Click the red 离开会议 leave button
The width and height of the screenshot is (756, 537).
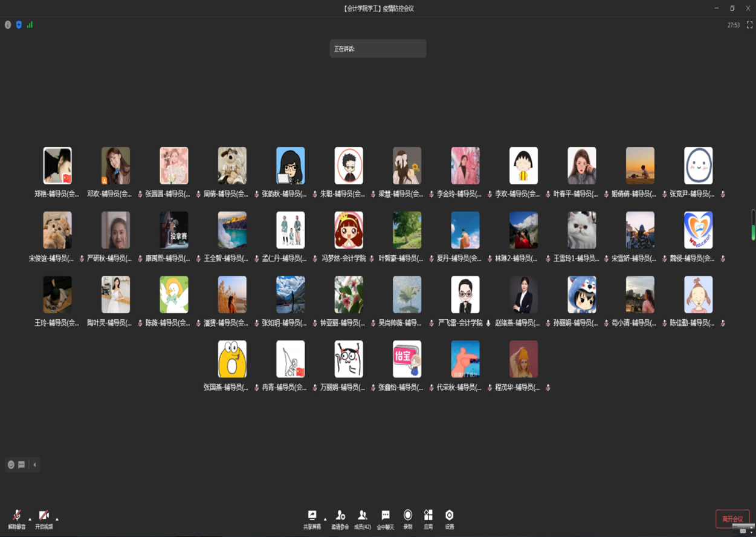click(x=732, y=519)
